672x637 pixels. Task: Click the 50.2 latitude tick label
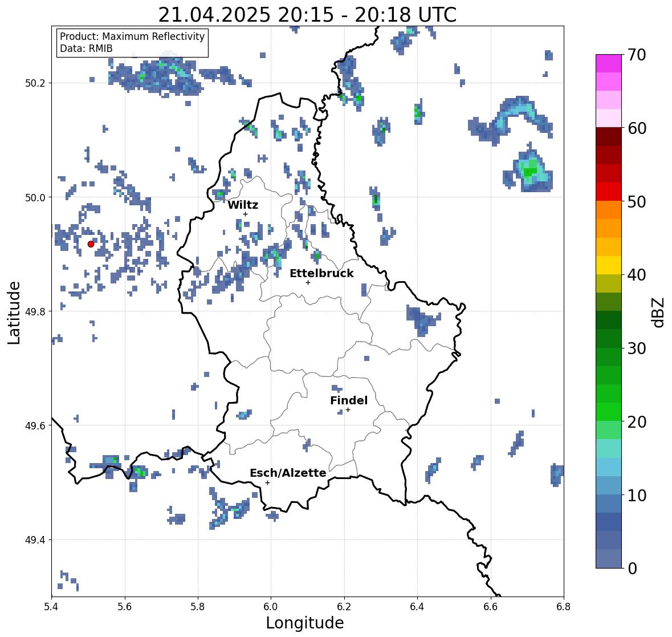[x=35, y=83]
